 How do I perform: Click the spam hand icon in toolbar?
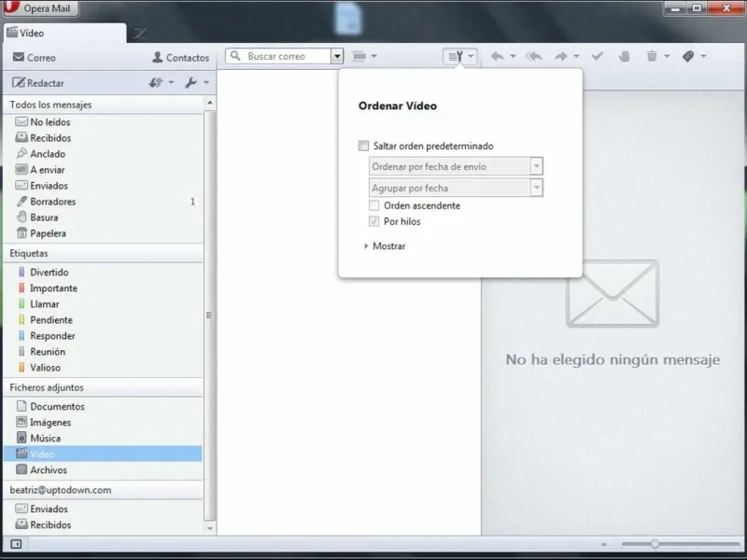624,56
